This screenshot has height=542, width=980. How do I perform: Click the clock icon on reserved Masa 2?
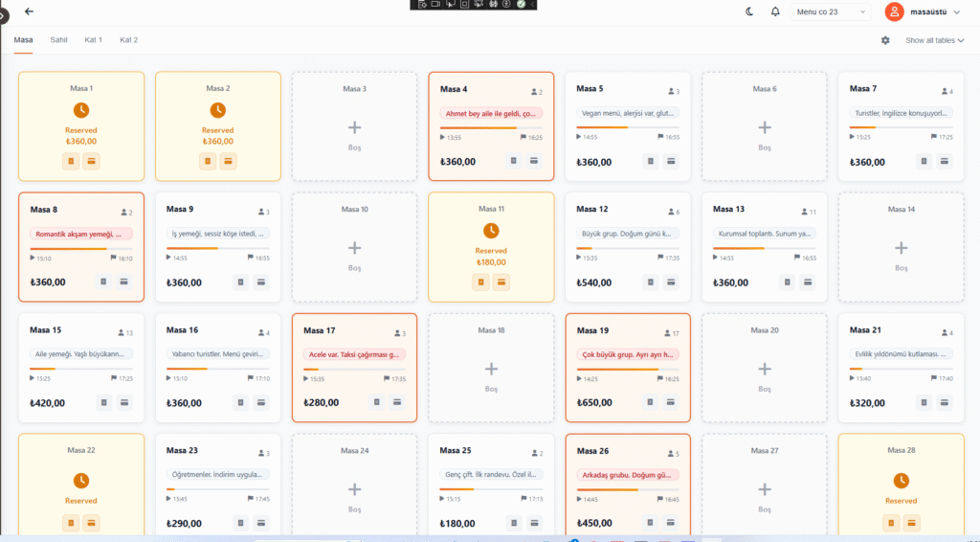tap(218, 110)
